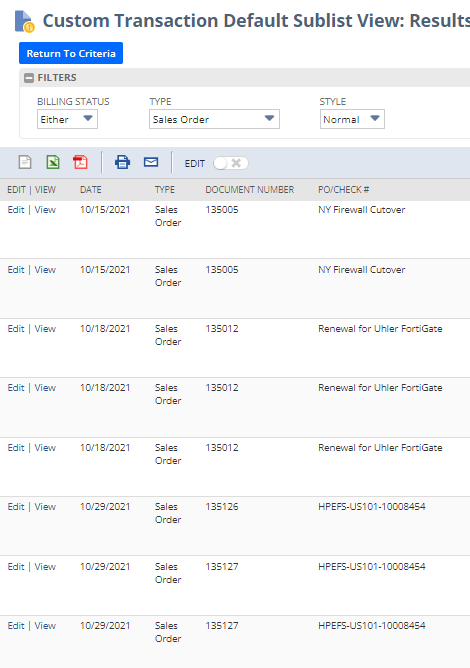Click View link for first 135012 row
Viewport: 470px width, 668px height.
tap(45, 328)
